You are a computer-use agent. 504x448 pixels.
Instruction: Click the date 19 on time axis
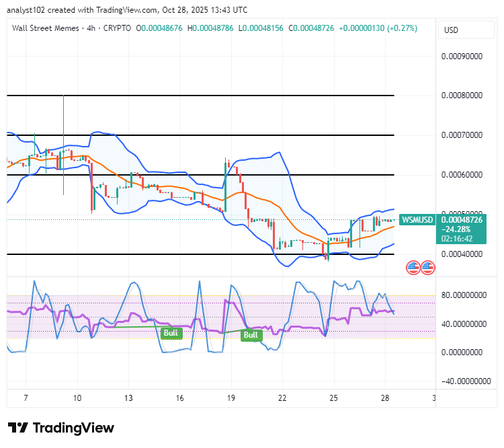(x=230, y=398)
